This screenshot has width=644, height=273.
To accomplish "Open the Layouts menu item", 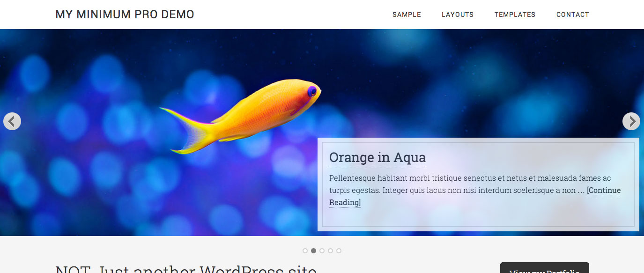I will (x=458, y=15).
